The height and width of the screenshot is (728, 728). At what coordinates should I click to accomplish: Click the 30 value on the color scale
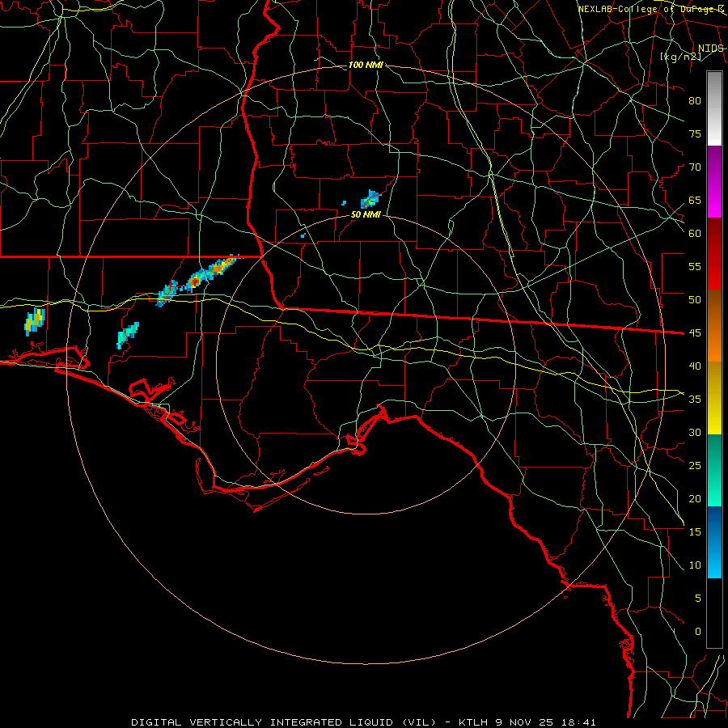pyautogui.click(x=695, y=433)
